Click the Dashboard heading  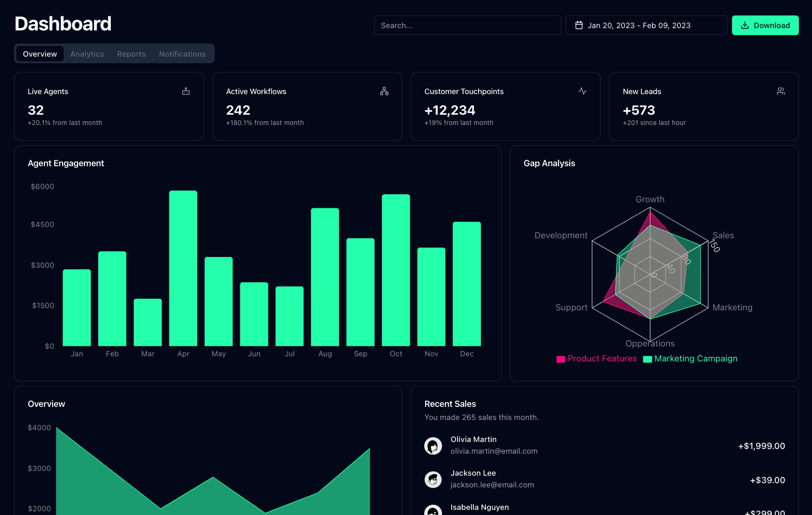click(63, 24)
